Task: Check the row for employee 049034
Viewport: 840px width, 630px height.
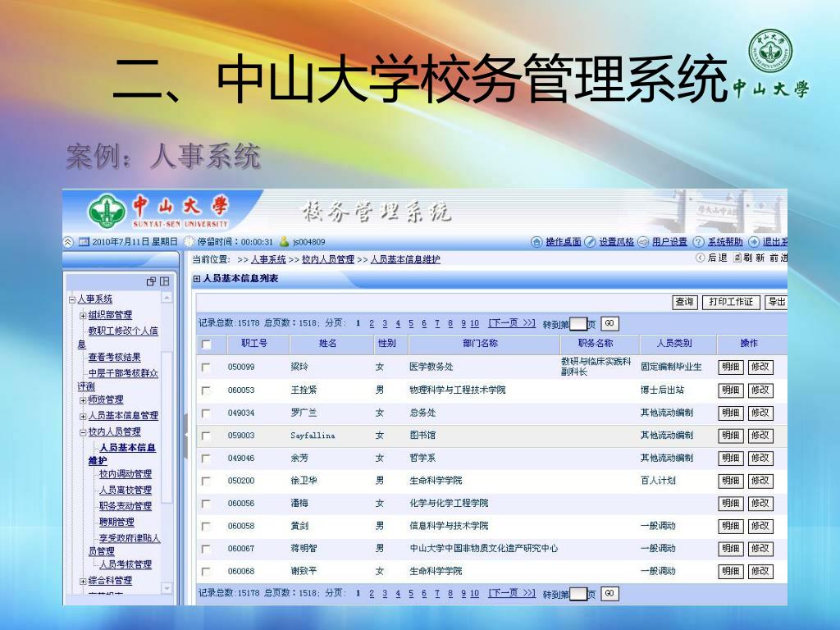Action: point(206,413)
